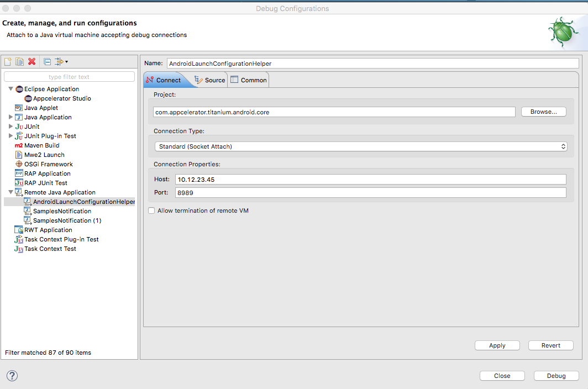The image size is (588, 389).
Task: Collapse all configuration types
Action: (x=47, y=61)
